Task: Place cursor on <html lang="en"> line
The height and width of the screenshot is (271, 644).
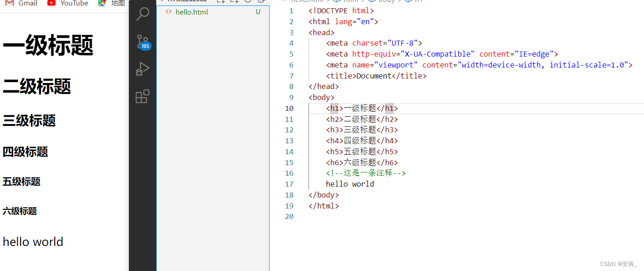Action: click(x=343, y=21)
